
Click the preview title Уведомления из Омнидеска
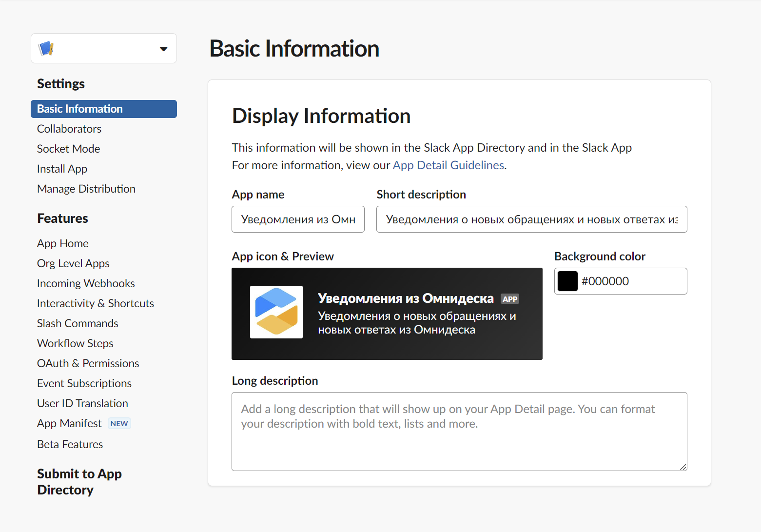(x=406, y=298)
